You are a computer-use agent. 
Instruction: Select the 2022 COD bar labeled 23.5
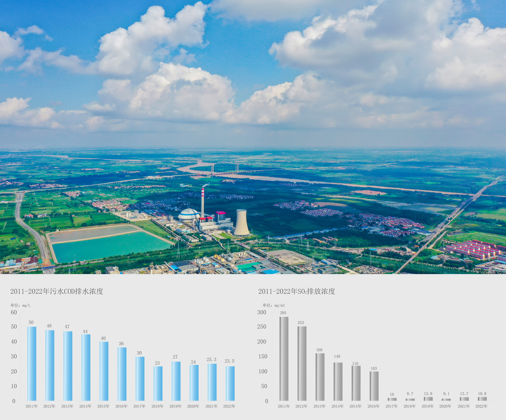coord(230,383)
